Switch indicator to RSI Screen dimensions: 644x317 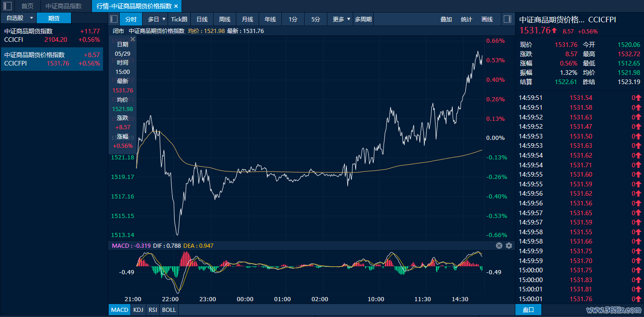click(x=153, y=310)
